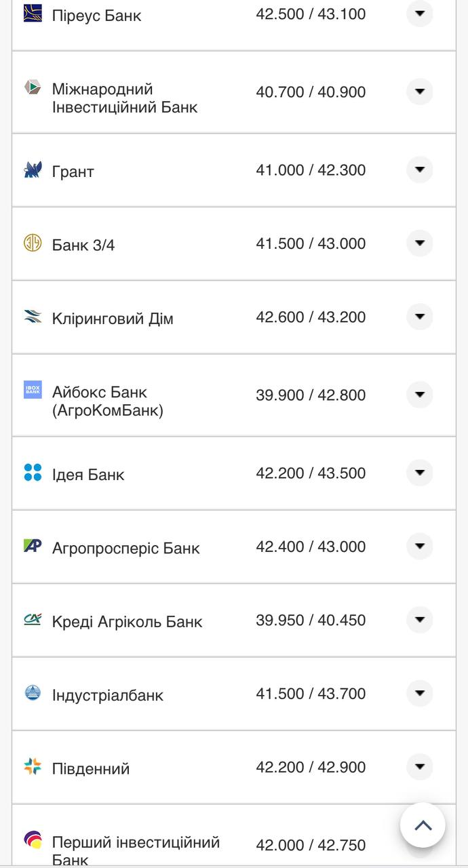Select the Кліринговий Дім logo icon
The image size is (468, 868).
tap(32, 316)
